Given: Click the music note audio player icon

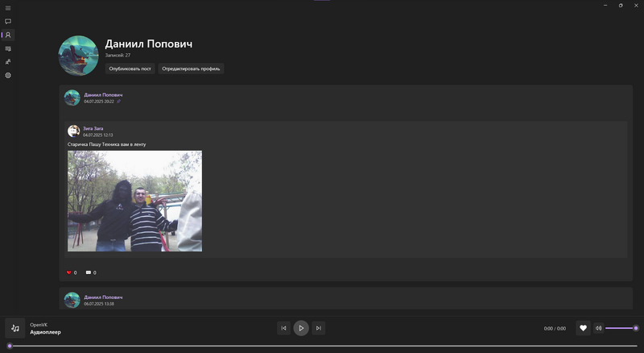Looking at the screenshot, I should pos(15,328).
